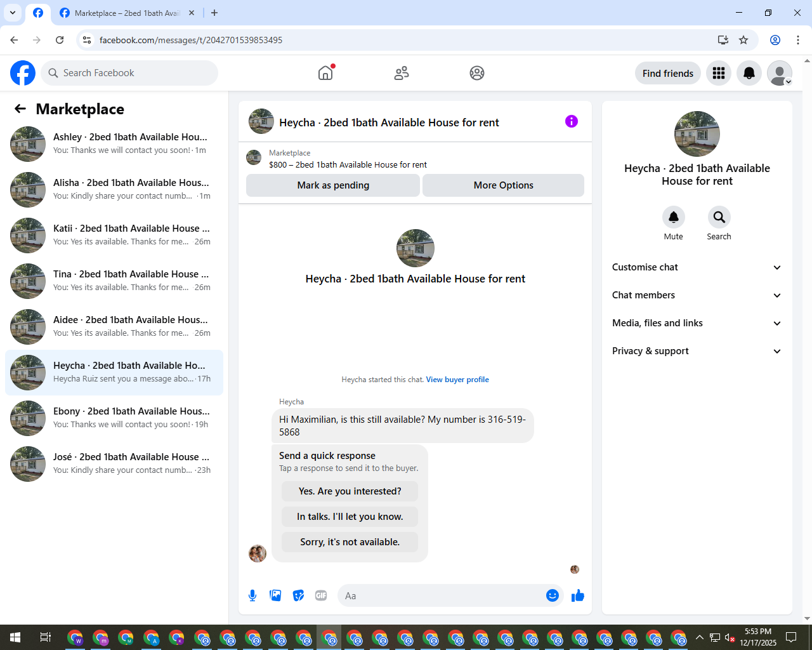Go back using the Marketplace arrow
This screenshot has height=650, width=812.
coord(20,109)
